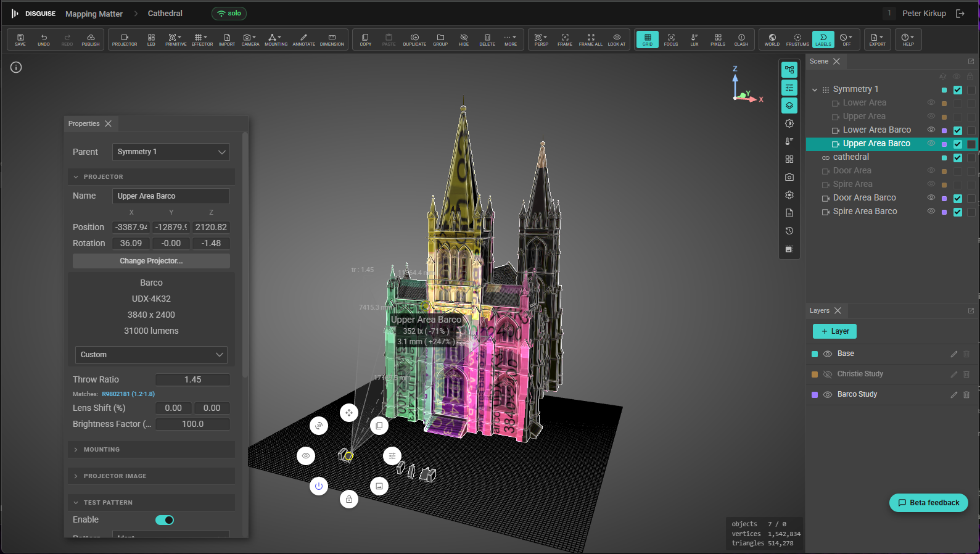Duplicate the selected object

414,39
